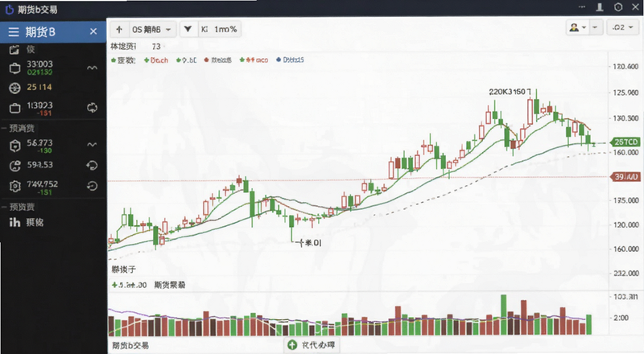Expand the dropdown arrow beside user icon
This screenshot has width=644, height=354.
pyautogui.click(x=595, y=27)
